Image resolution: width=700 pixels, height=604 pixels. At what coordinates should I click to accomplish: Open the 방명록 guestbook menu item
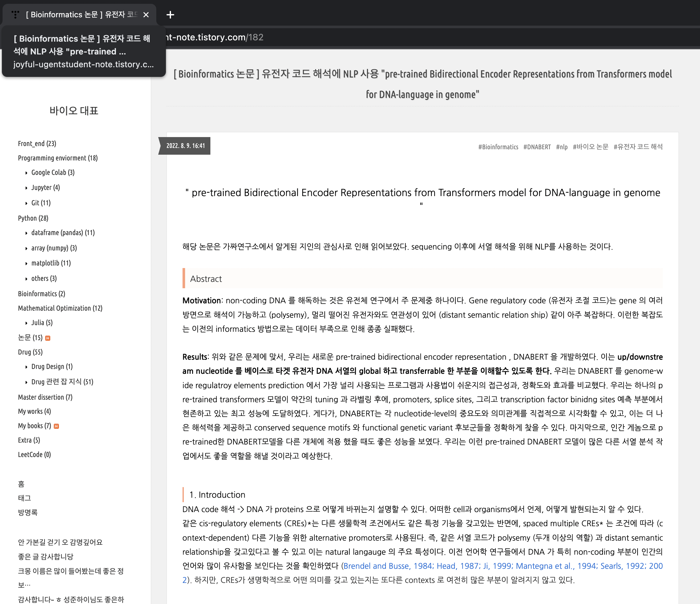tap(28, 512)
